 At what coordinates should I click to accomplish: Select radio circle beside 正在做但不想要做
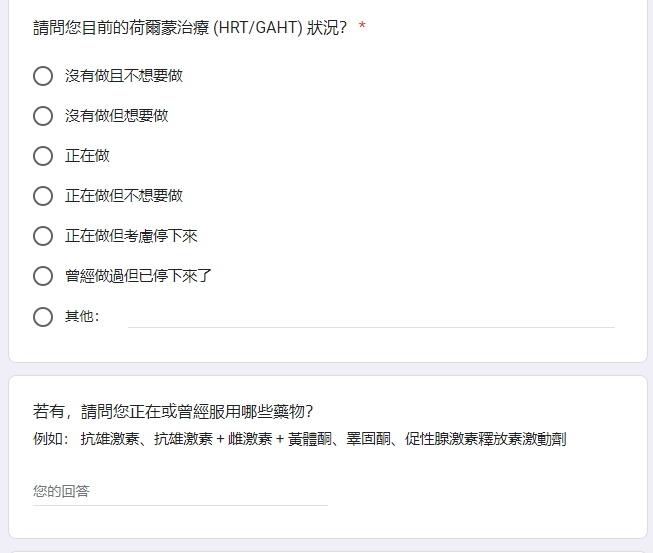43,196
